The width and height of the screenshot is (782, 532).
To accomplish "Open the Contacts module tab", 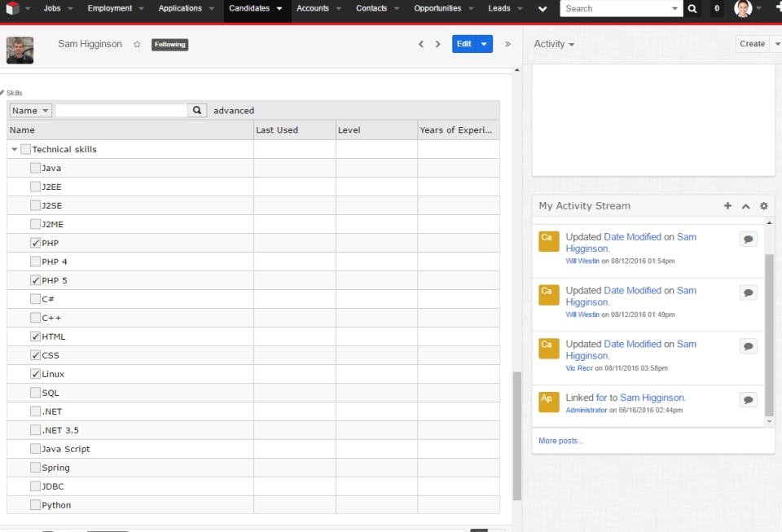I will click(371, 8).
